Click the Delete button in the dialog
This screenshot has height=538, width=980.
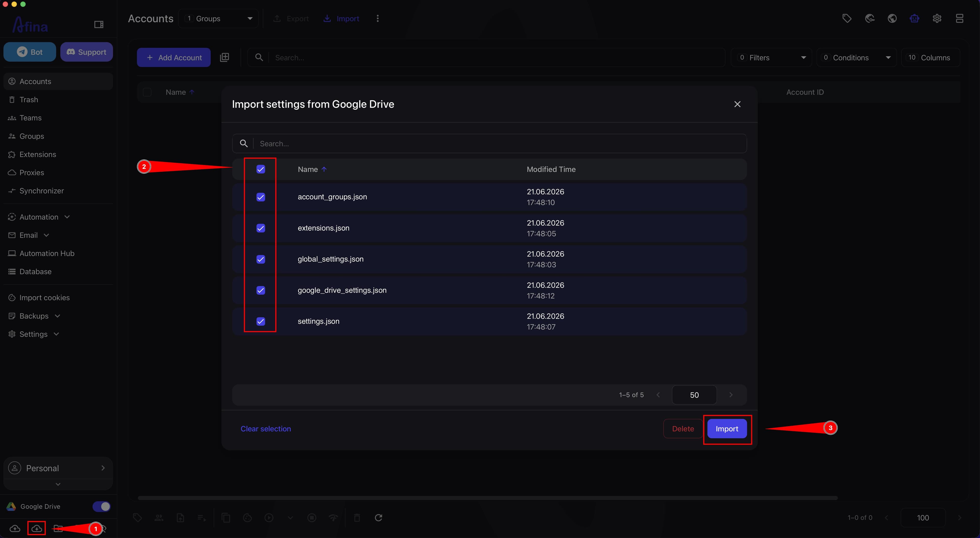point(683,429)
